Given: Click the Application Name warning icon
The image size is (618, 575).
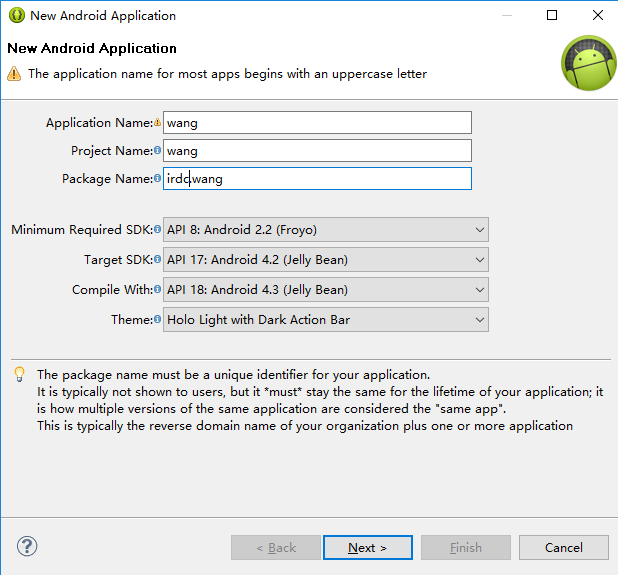Looking at the screenshot, I should [157, 122].
